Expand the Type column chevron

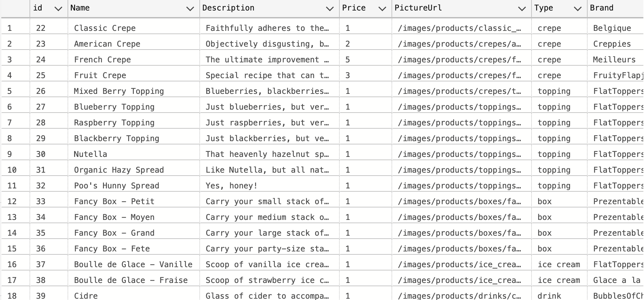coord(578,9)
